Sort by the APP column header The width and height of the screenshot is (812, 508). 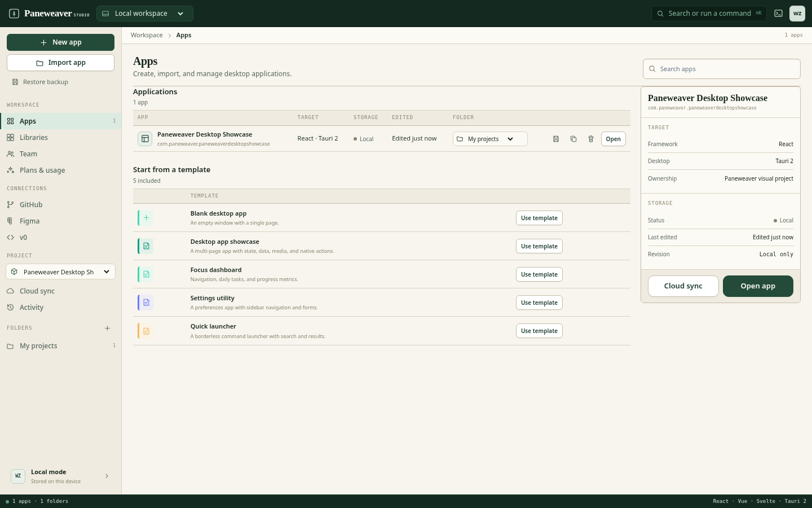(143, 117)
